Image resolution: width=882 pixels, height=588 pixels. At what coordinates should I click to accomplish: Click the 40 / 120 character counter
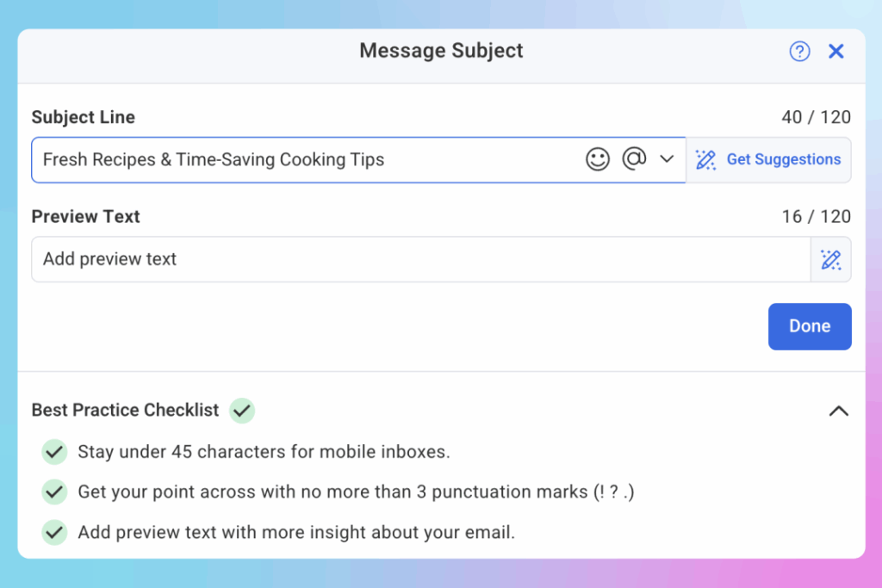(817, 117)
